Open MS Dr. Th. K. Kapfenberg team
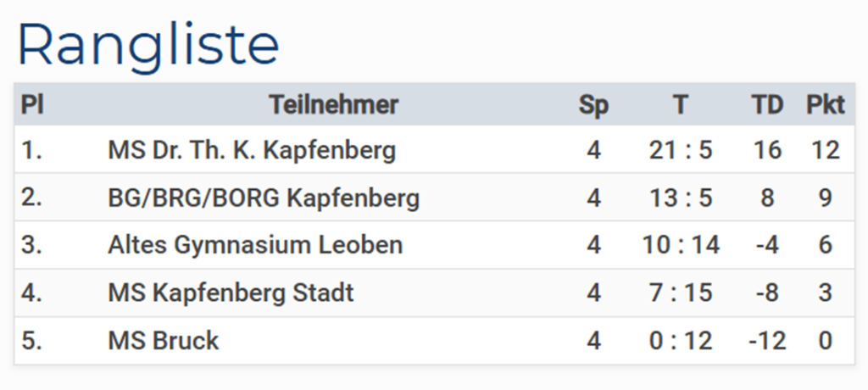The image size is (868, 390). (x=252, y=151)
